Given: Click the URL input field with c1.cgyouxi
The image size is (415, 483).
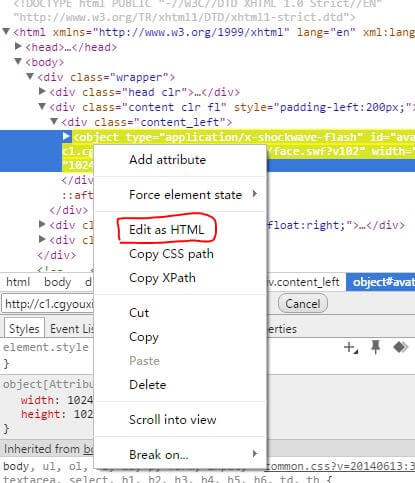Looking at the screenshot, I should [48, 304].
